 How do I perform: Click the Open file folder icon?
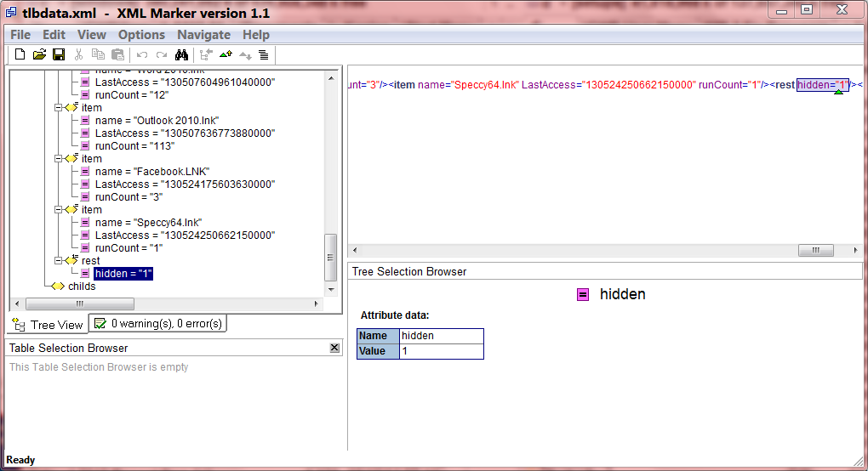39,54
